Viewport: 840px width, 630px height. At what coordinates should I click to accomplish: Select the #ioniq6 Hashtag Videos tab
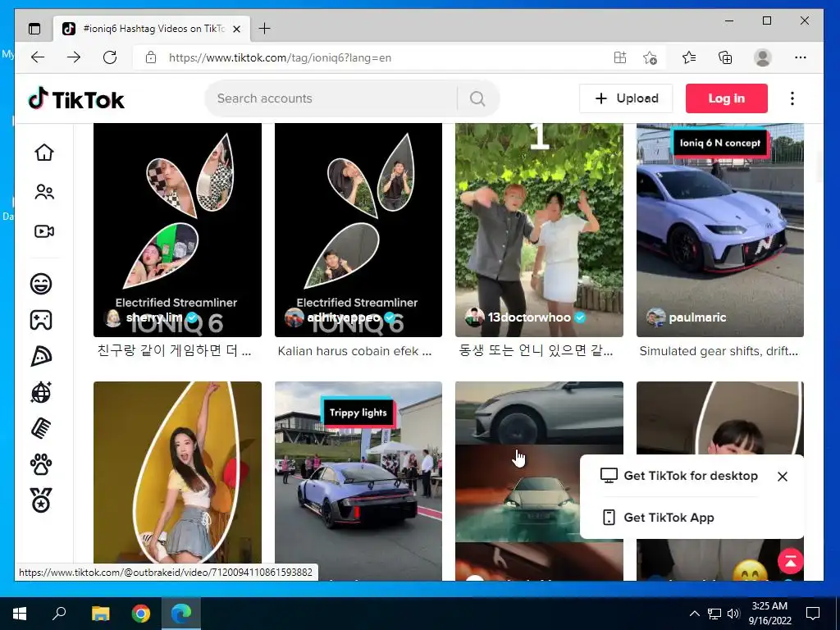151,29
